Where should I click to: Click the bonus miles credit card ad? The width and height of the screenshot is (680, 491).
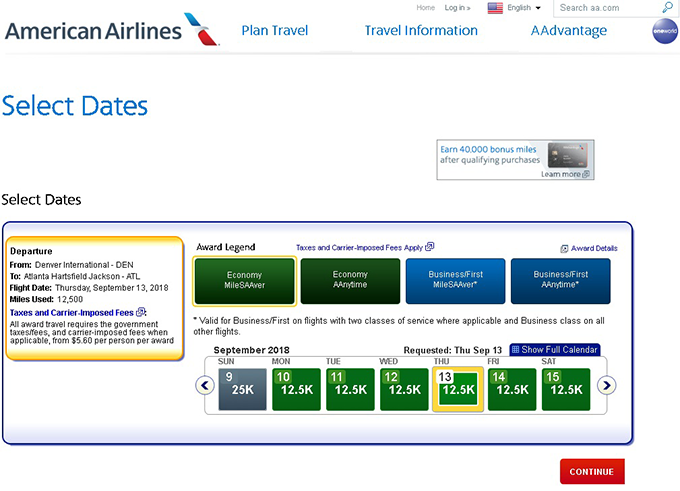point(515,160)
